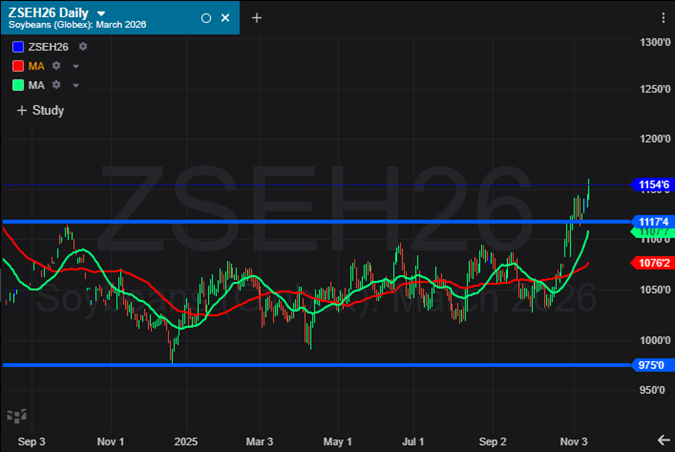Click the 1000'0 price axis label
Screen dimensions: 675x452
[655, 340]
